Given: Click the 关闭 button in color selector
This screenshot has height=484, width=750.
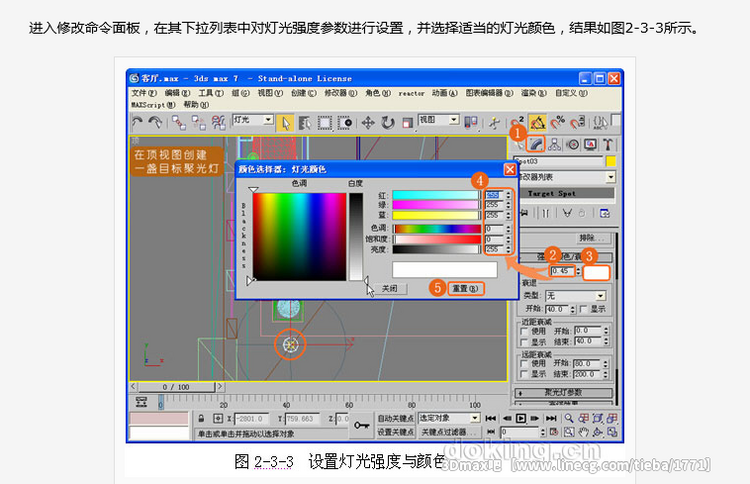Looking at the screenshot, I should 389,288.
